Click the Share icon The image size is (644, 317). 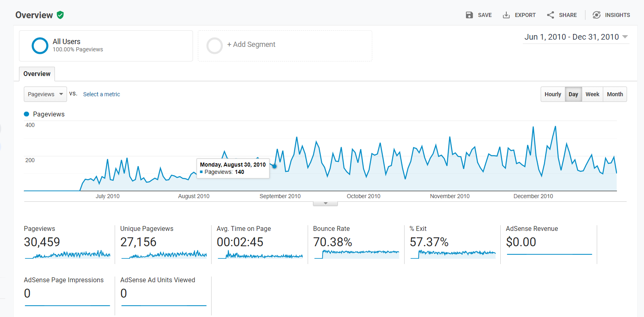click(x=550, y=15)
